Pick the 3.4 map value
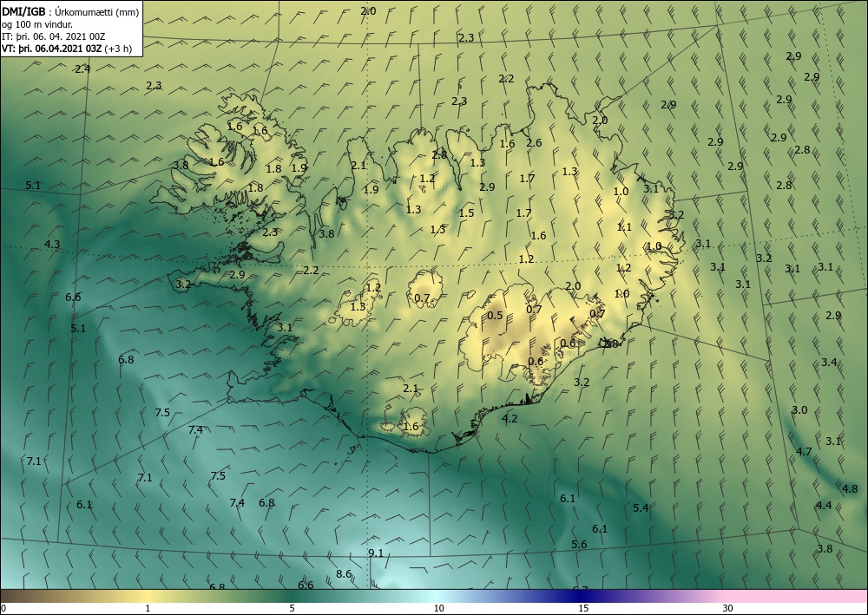The height and width of the screenshot is (615, 868). point(829,363)
